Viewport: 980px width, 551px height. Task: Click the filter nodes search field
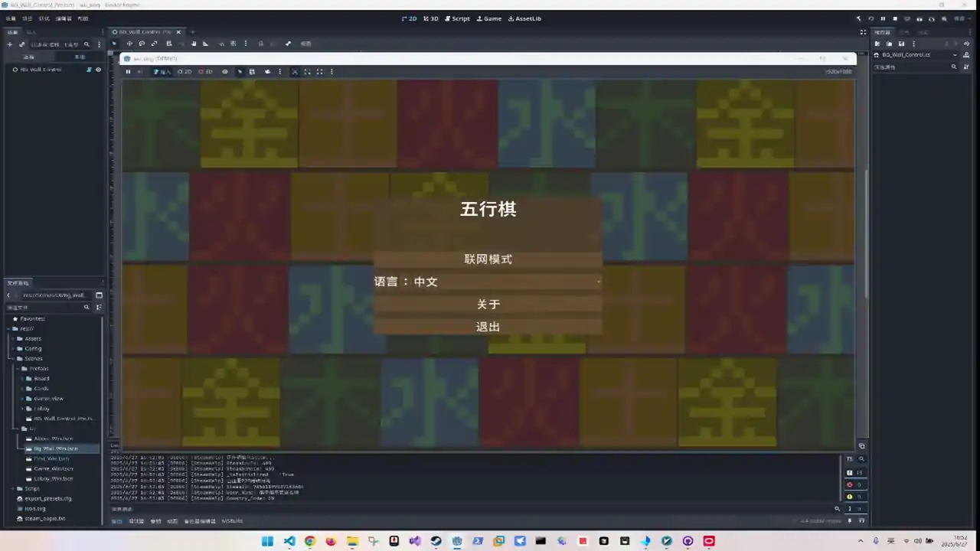[60, 44]
